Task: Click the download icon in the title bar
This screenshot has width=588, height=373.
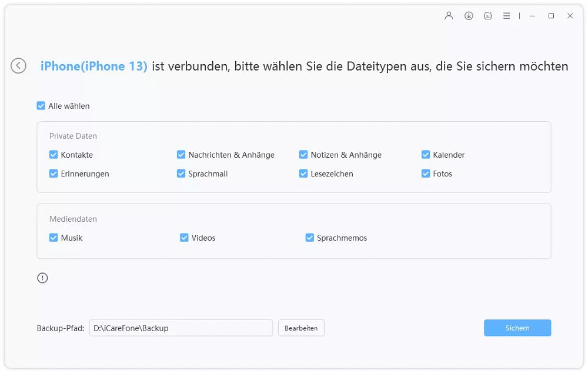Action: [469, 16]
